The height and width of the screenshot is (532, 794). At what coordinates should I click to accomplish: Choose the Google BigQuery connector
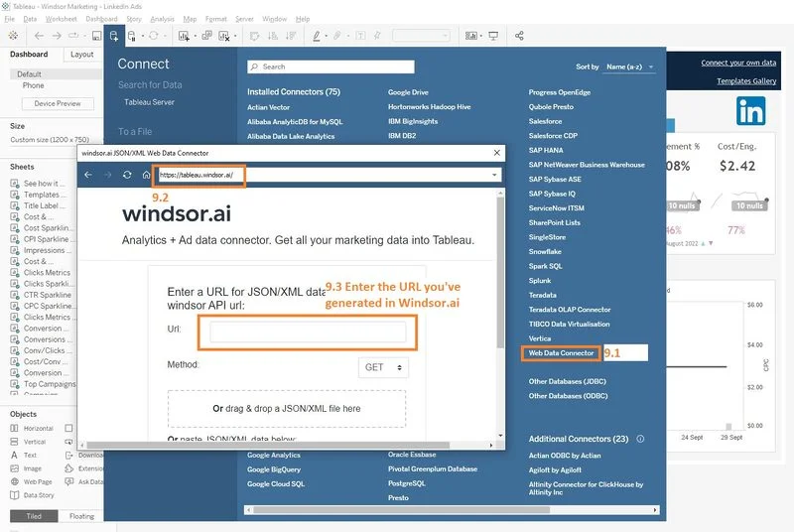point(274,469)
